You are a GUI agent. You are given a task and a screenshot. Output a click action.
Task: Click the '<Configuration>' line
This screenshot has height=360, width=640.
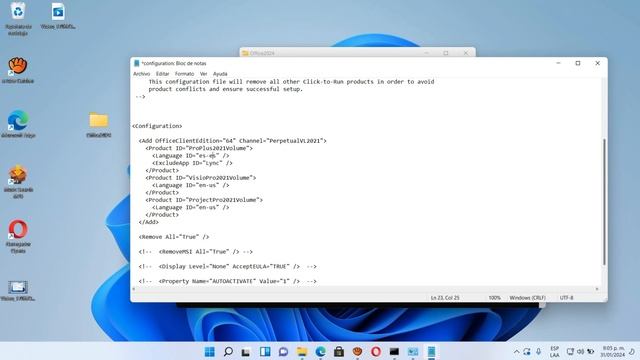[157, 126]
